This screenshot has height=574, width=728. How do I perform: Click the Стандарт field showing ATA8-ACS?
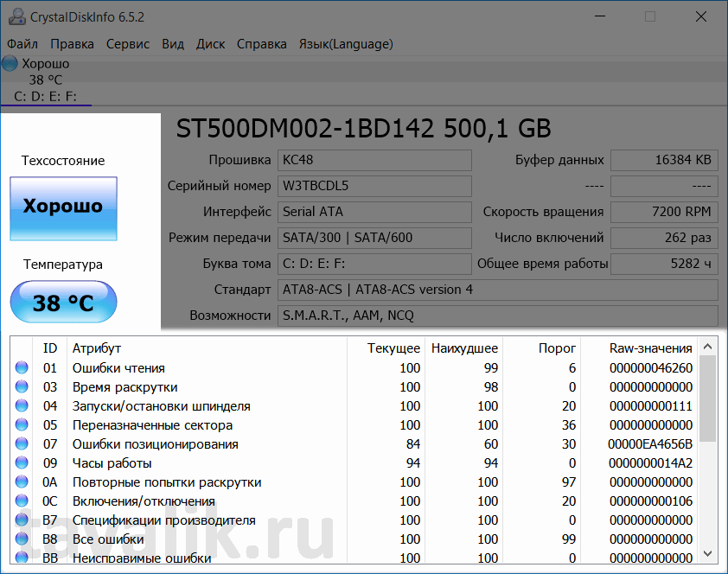(498, 290)
